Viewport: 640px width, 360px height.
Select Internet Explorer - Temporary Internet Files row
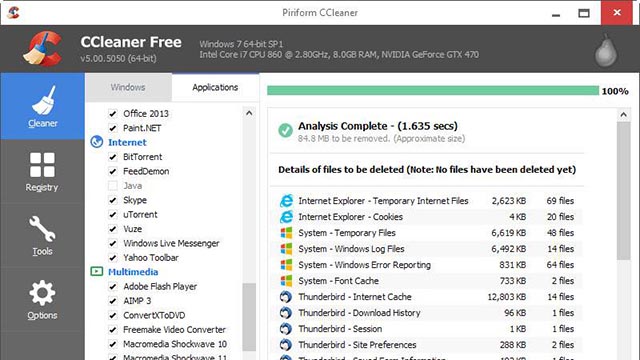click(427, 201)
